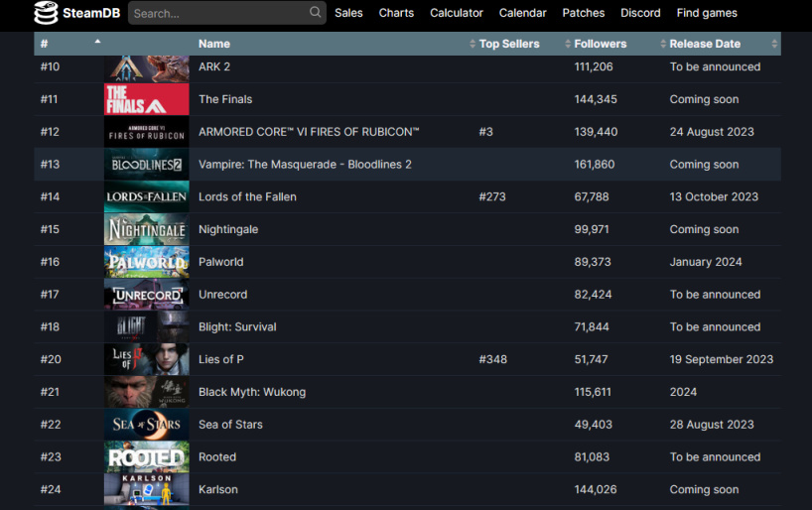Click release date 13 October 2023
This screenshot has width=812, height=510.
tap(714, 196)
